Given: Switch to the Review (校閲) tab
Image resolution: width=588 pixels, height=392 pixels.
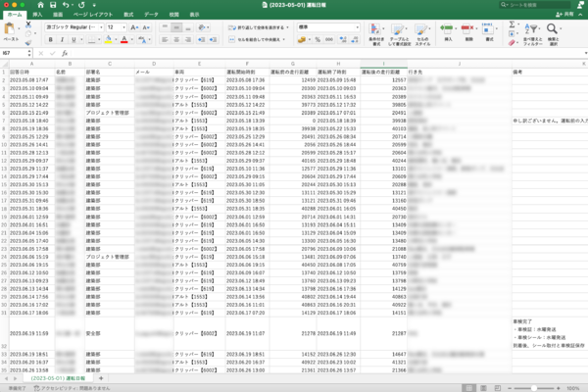Looking at the screenshot, I should coord(174,15).
